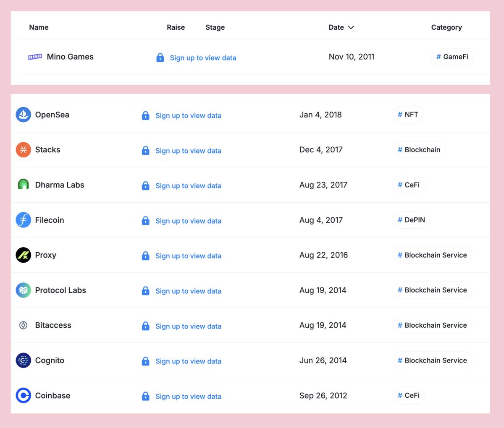This screenshot has height=428, width=504.
Task: Open the Stacks project name
Action: (x=47, y=150)
